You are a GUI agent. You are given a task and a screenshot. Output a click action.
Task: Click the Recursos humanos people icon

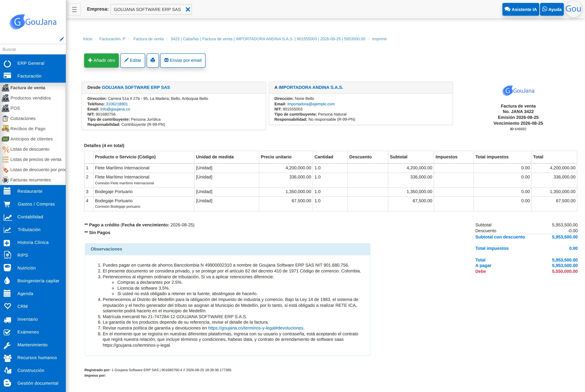tap(7, 358)
